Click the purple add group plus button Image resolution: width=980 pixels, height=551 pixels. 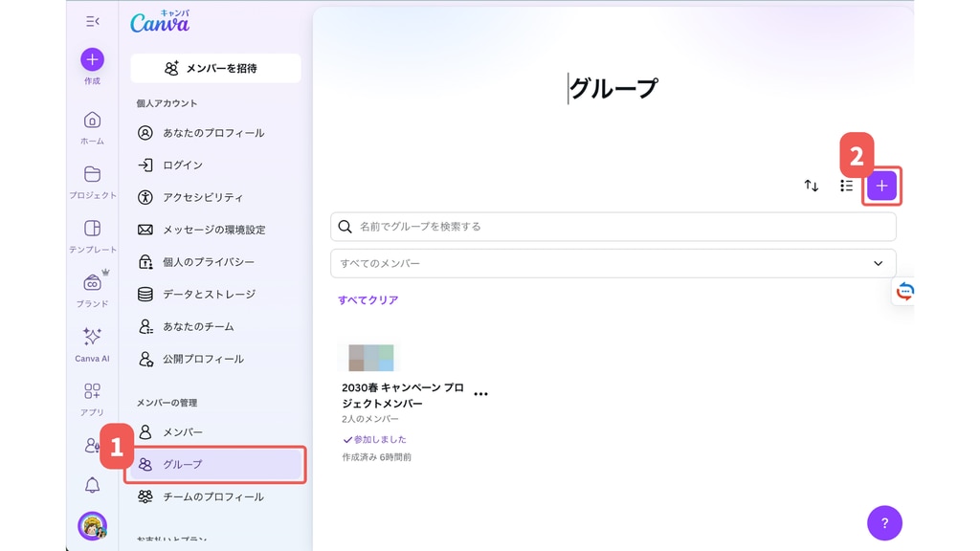point(881,186)
